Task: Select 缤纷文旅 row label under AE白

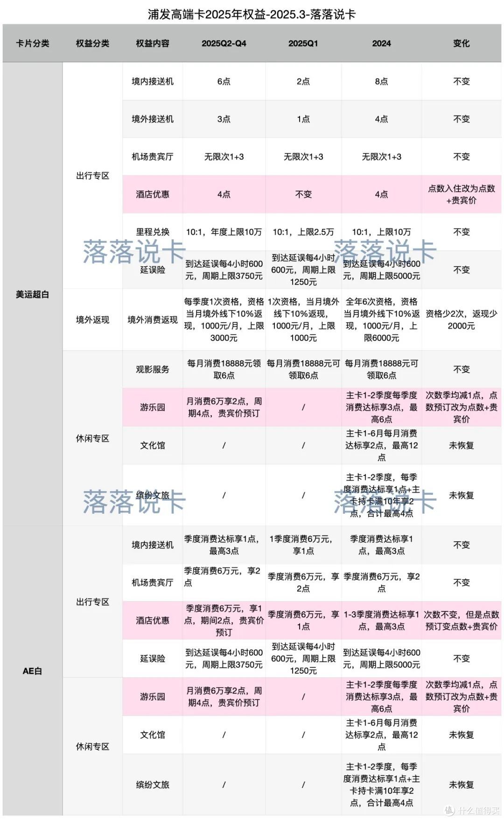Action: click(x=153, y=785)
